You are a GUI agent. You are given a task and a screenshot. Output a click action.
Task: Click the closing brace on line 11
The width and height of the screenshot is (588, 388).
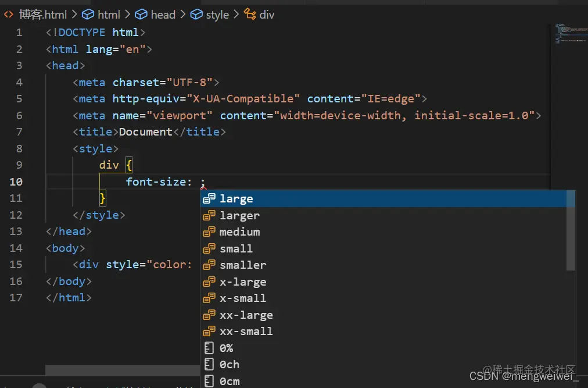(102, 198)
